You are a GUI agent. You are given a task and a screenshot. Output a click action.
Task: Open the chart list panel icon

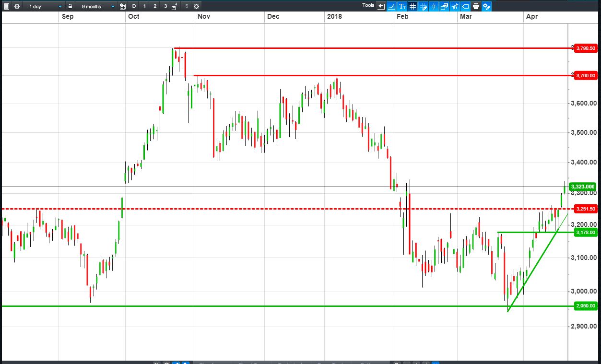pos(6,6)
